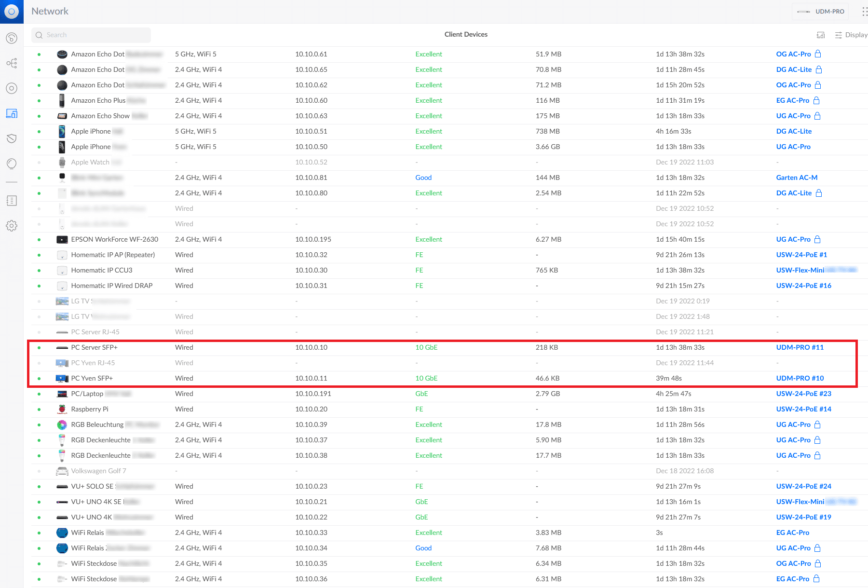Click the IP address 10.10.0.195
The height and width of the screenshot is (588, 868).
(313, 239)
